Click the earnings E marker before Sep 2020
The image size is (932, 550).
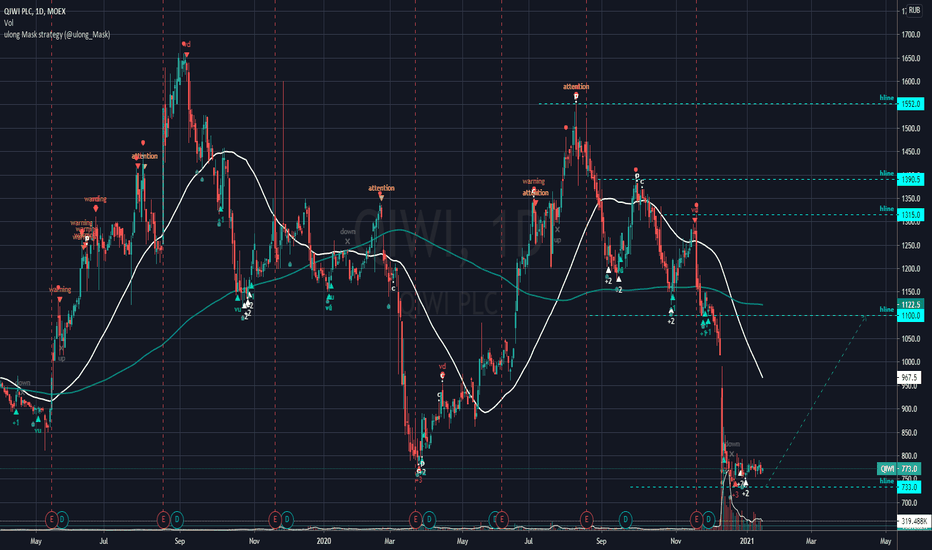pos(587,520)
